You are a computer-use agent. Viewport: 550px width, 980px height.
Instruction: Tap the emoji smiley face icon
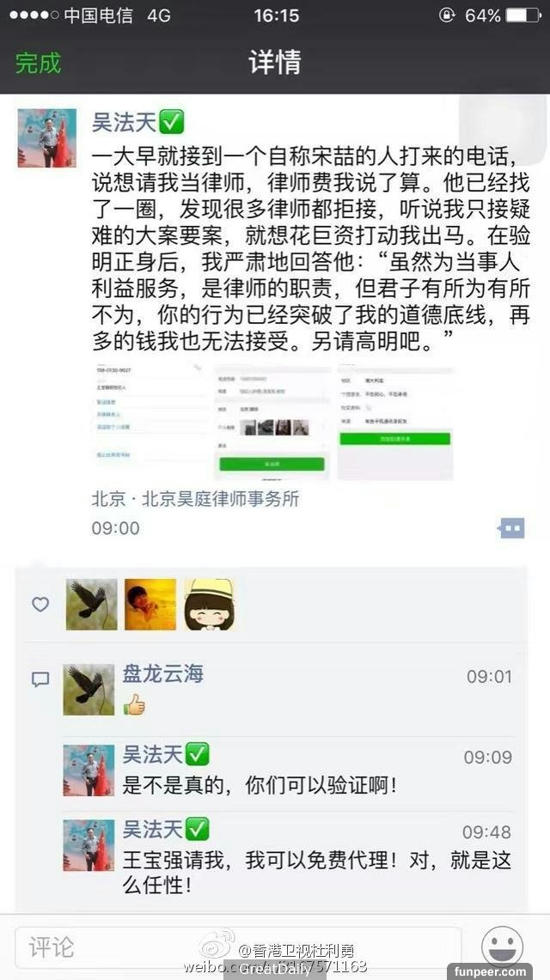503,947
